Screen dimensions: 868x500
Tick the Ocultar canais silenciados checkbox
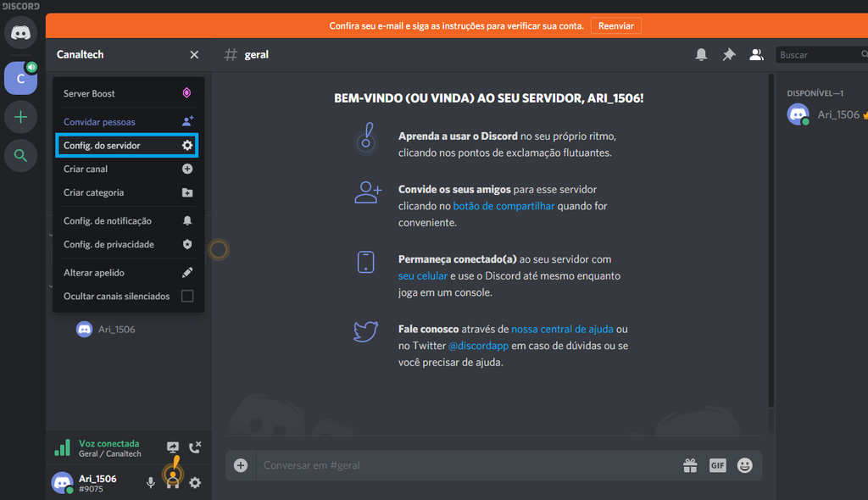click(x=187, y=297)
